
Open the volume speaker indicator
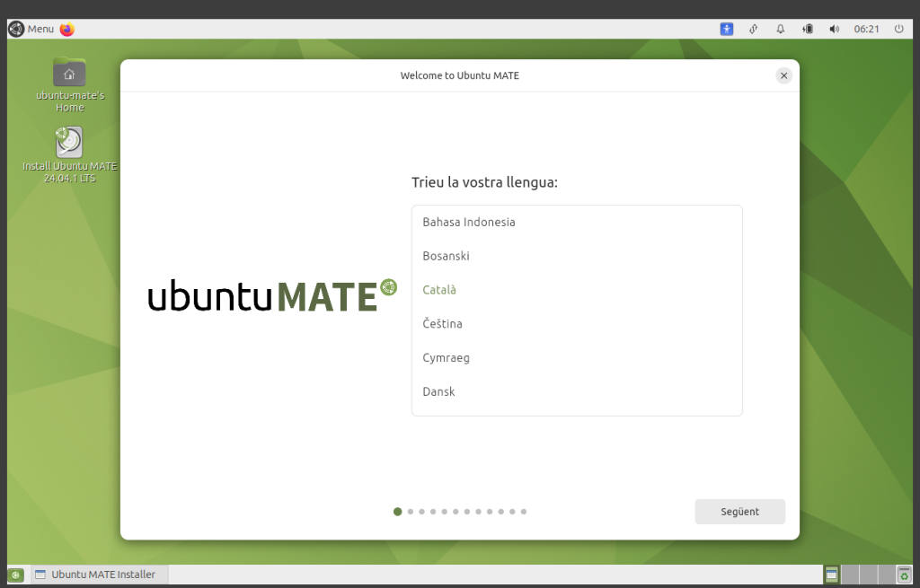pyautogui.click(x=834, y=29)
